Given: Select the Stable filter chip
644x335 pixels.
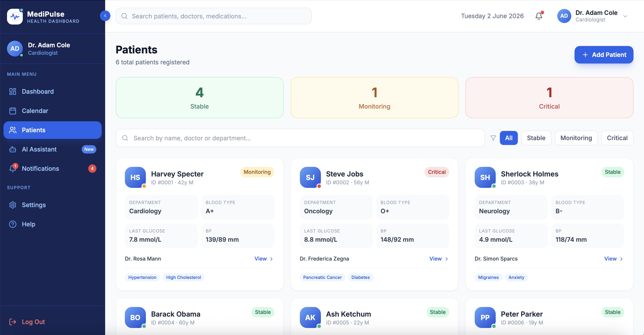Looking at the screenshot, I should [536, 138].
